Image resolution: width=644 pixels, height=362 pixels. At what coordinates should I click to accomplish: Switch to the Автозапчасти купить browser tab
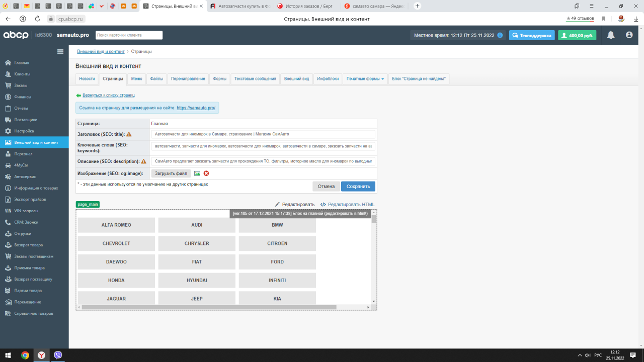(x=239, y=6)
